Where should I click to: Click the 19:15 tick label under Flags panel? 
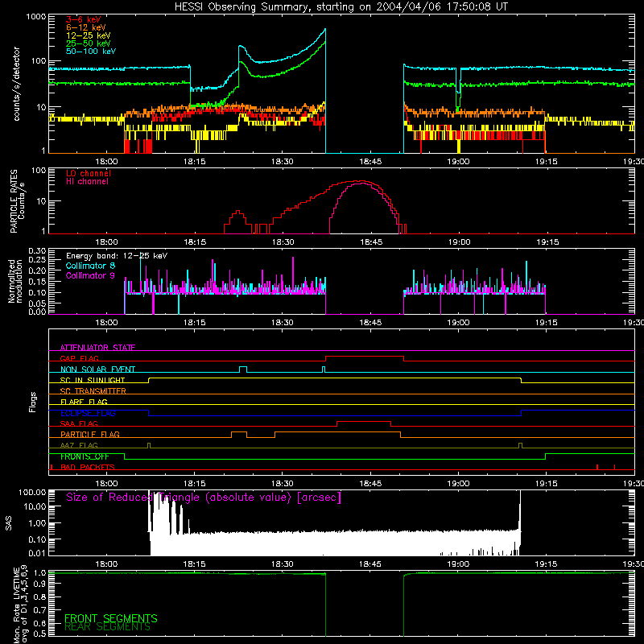(x=547, y=484)
